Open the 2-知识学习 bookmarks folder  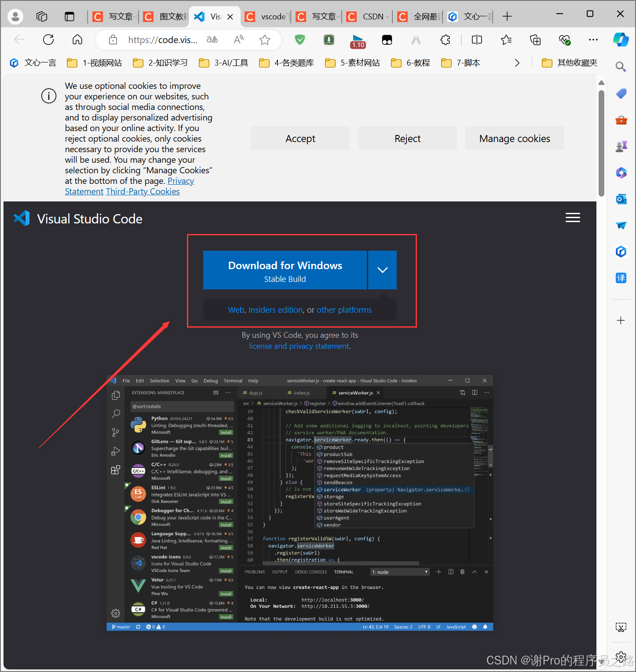click(x=160, y=63)
